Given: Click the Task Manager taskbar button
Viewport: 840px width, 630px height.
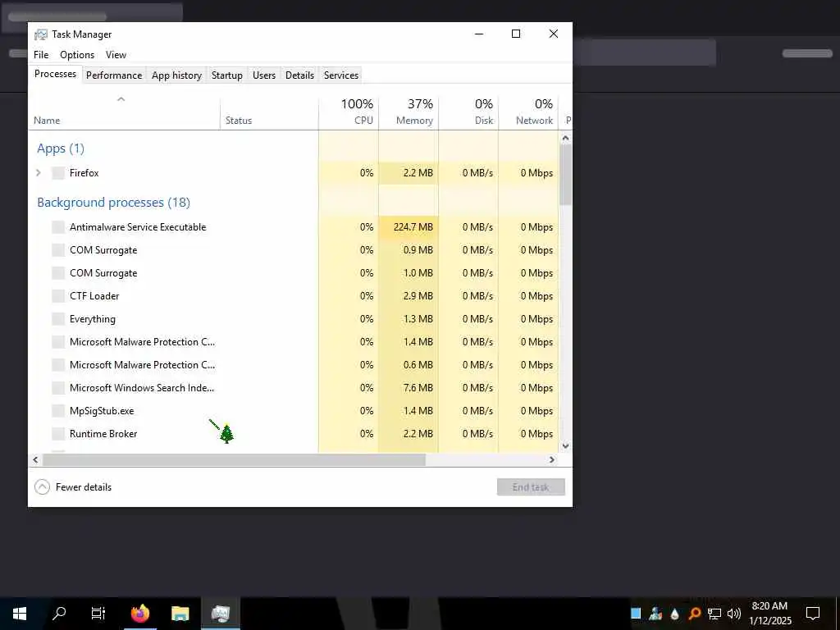Looking at the screenshot, I should pos(220,614).
